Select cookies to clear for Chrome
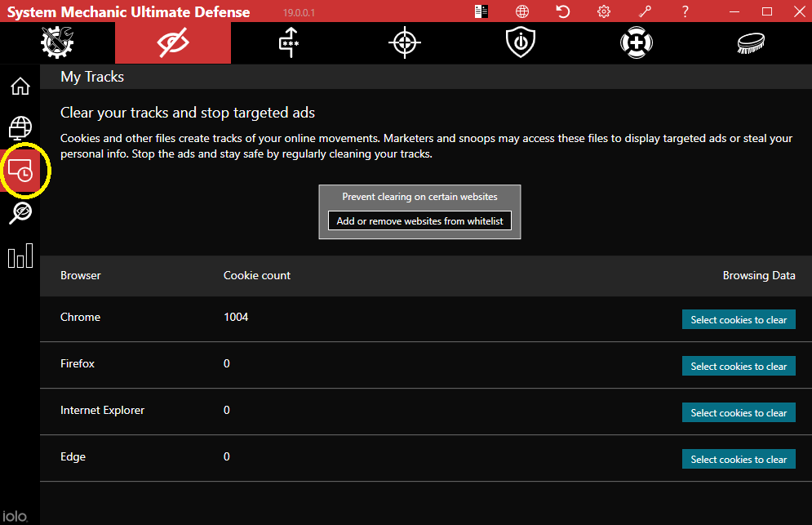812x525 pixels. point(739,320)
